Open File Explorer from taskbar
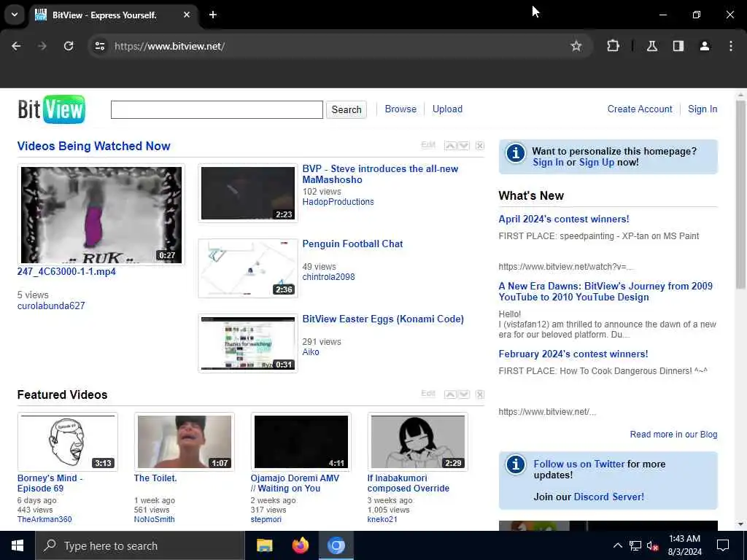Screen dimensions: 747x560 [264, 545]
